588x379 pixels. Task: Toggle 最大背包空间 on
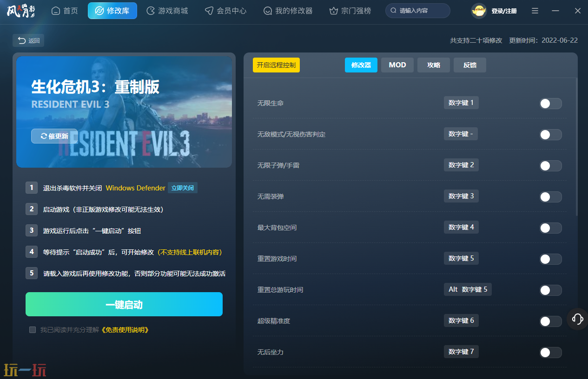[551, 228]
